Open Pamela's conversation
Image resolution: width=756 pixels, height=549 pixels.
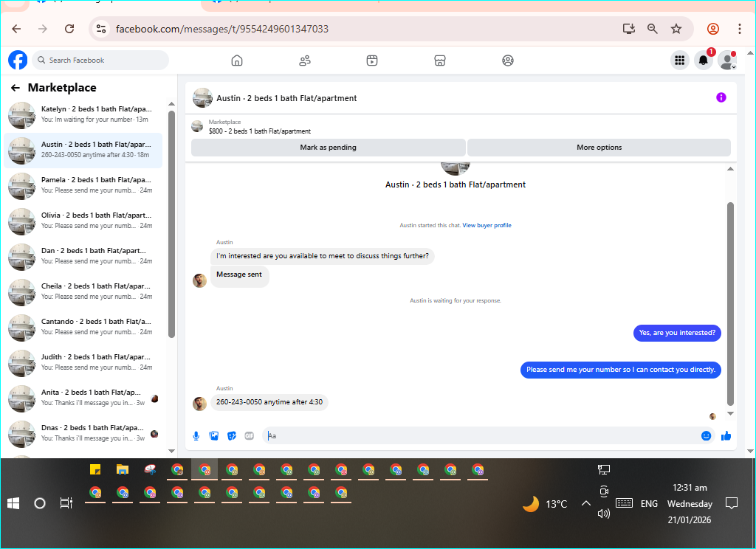click(x=83, y=185)
